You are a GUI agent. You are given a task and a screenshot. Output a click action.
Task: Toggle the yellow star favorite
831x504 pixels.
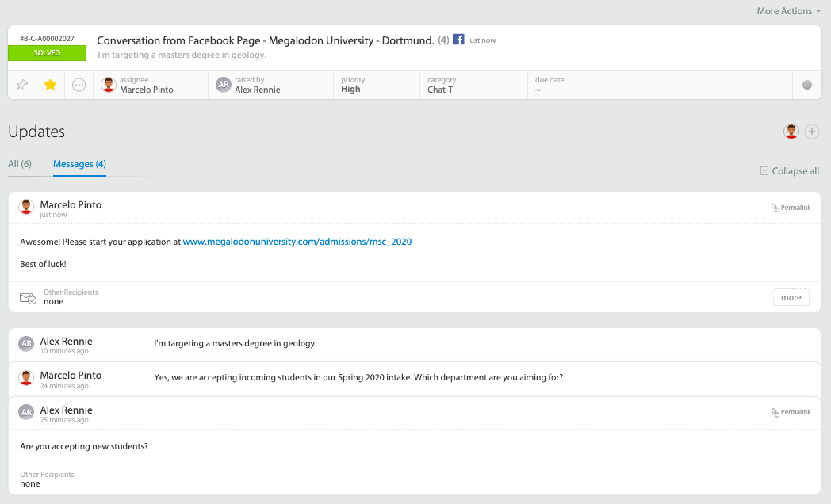[x=50, y=85]
